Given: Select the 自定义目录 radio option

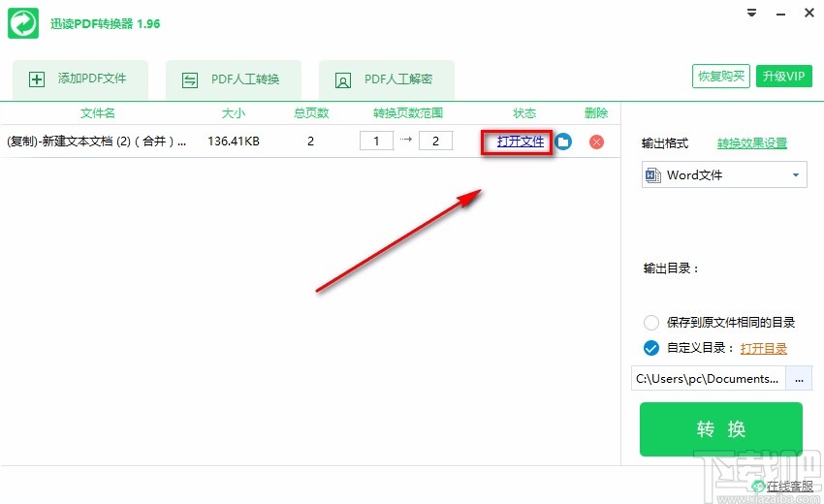Looking at the screenshot, I should [651, 348].
